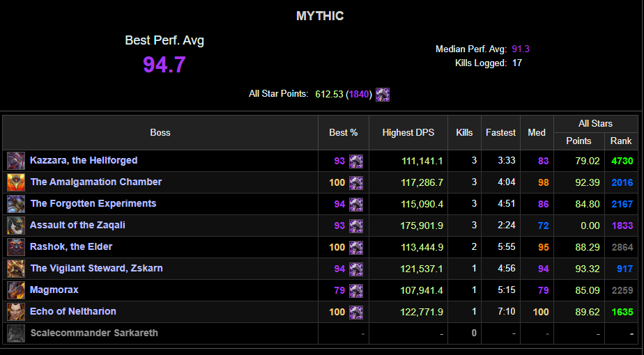The width and height of the screenshot is (644, 355).
Task: Click the Kazzara boss portrait icon
Action: coord(16,161)
